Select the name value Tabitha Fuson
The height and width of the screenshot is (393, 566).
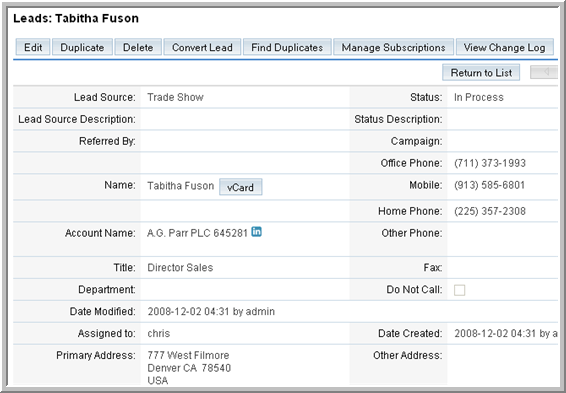[x=180, y=186]
